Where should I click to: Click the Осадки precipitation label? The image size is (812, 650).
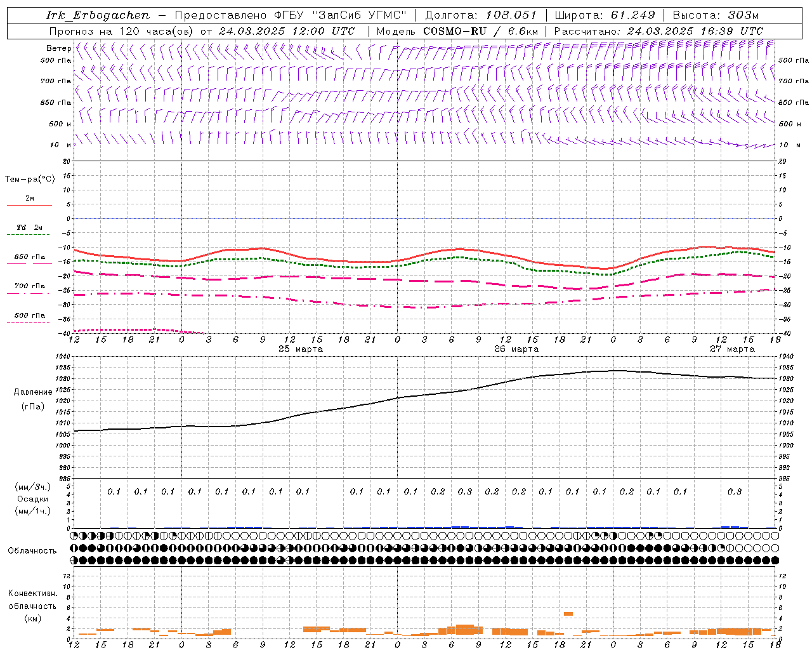pyautogui.click(x=33, y=499)
